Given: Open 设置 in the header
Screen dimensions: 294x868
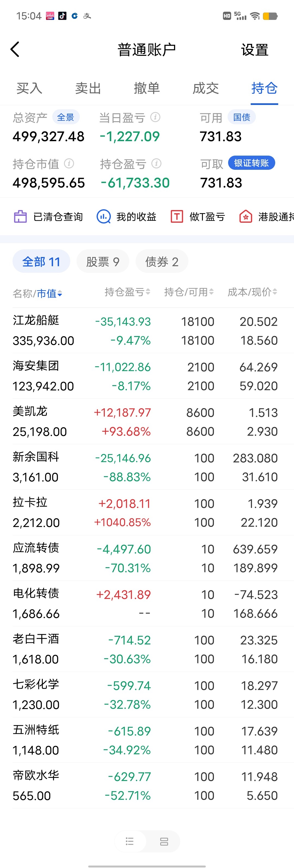Looking at the screenshot, I should click(x=255, y=50).
